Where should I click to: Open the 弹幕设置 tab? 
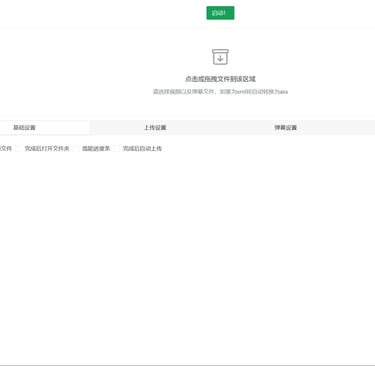coord(286,128)
